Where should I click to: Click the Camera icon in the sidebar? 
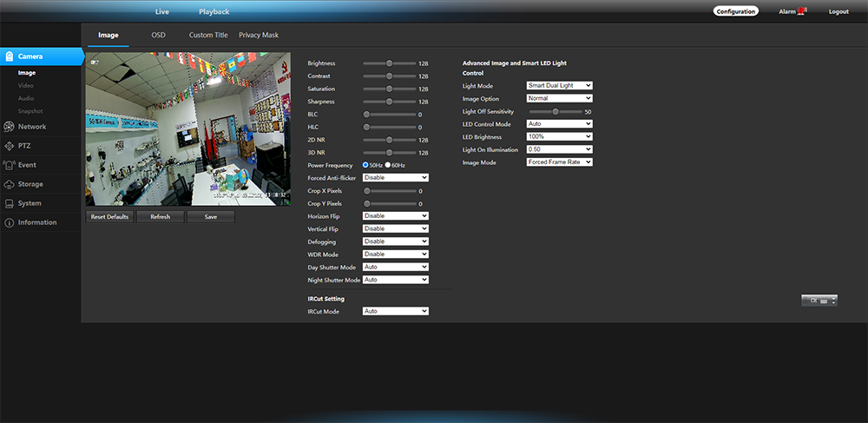(x=9, y=56)
